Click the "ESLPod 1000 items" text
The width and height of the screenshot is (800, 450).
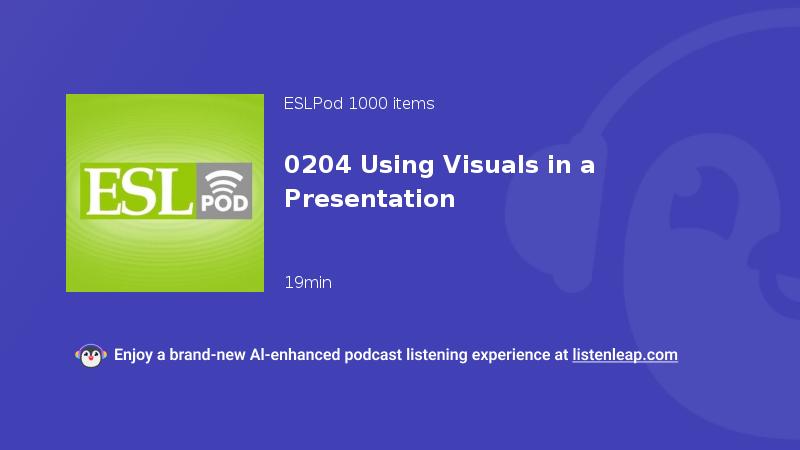(x=359, y=104)
